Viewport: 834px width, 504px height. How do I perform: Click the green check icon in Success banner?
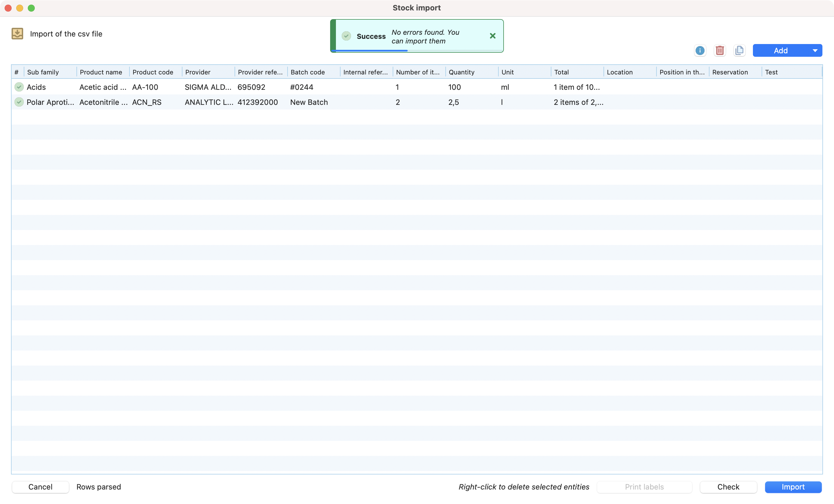click(x=346, y=36)
